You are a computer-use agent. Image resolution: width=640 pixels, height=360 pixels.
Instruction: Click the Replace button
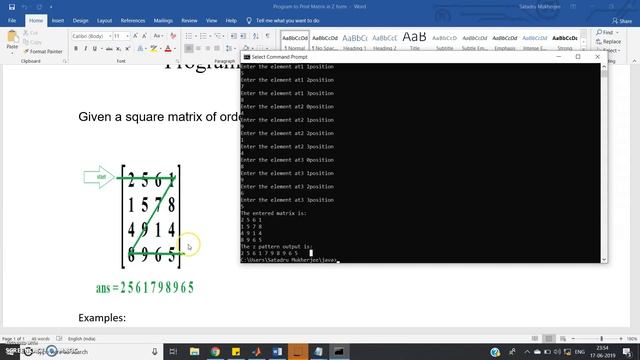pyautogui.click(x=608, y=42)
